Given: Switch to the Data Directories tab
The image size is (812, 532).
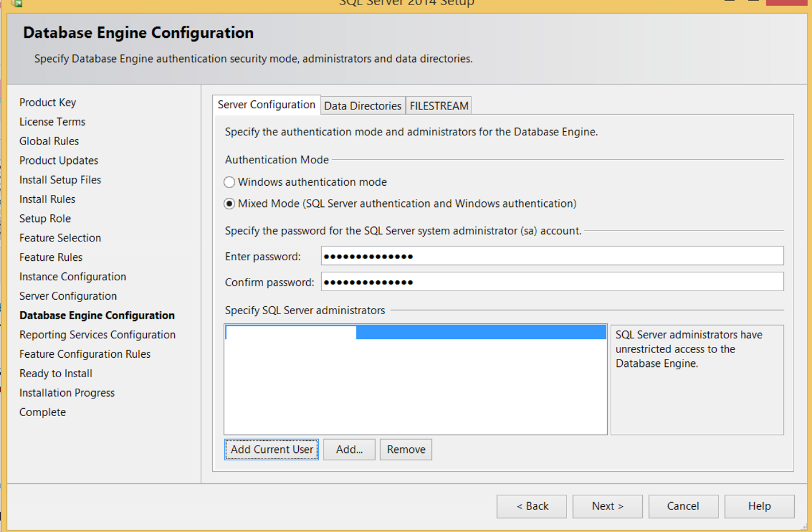Looking at the screenshot, I should coord(363,106).
